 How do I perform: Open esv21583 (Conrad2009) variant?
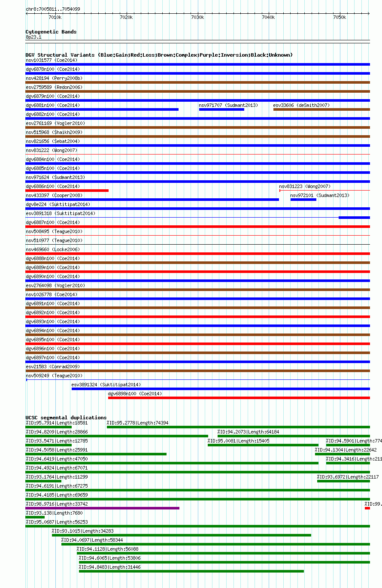[x=53, y=367]
